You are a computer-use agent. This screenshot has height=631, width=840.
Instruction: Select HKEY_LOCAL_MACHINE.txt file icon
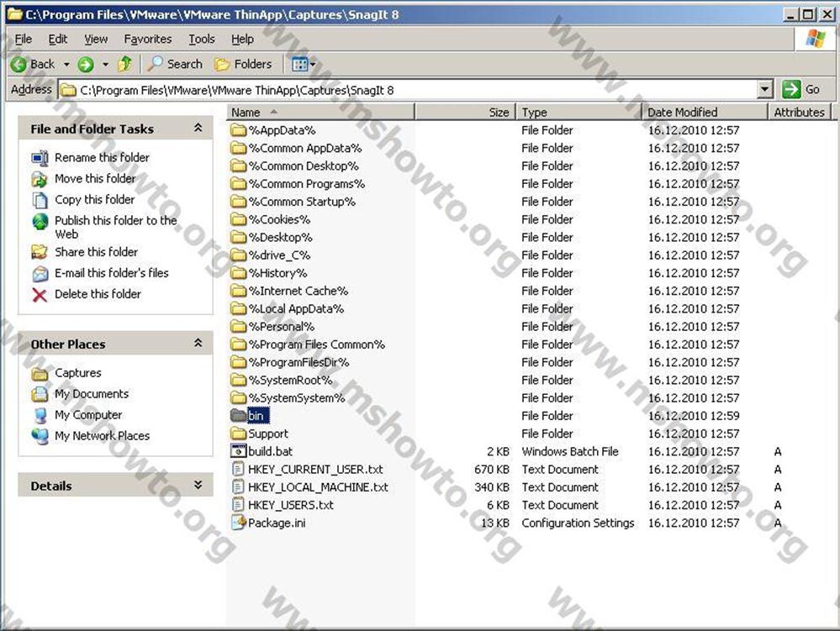tap(238, 487)
